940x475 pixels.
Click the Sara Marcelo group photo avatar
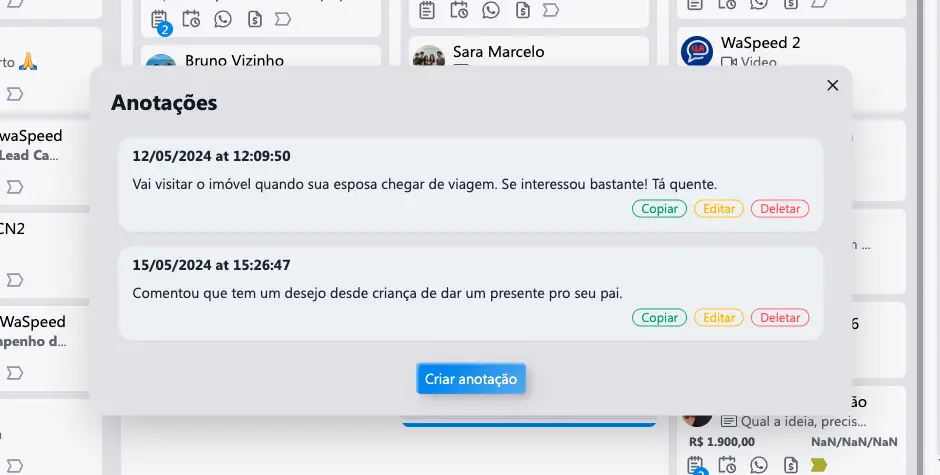pyautogui.click(x=429, y=55)
